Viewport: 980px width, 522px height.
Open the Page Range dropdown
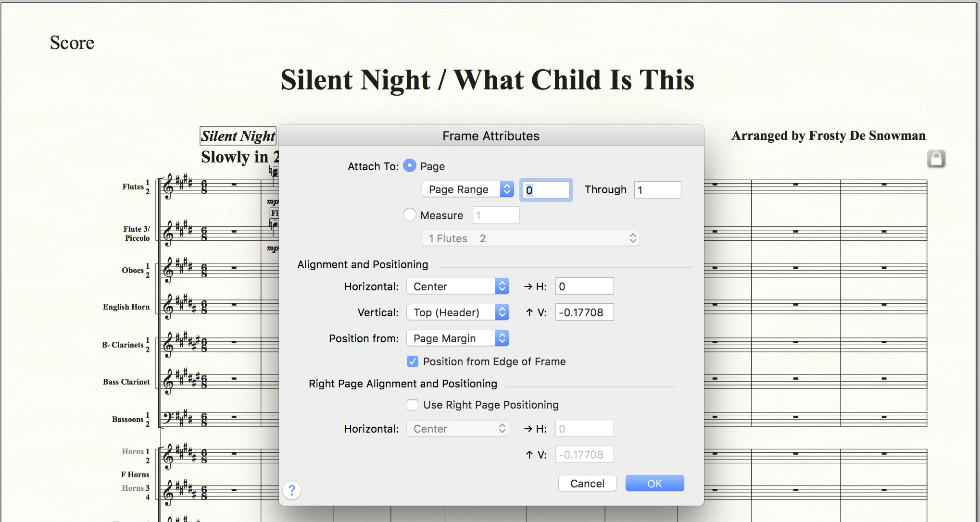point(467,189)
